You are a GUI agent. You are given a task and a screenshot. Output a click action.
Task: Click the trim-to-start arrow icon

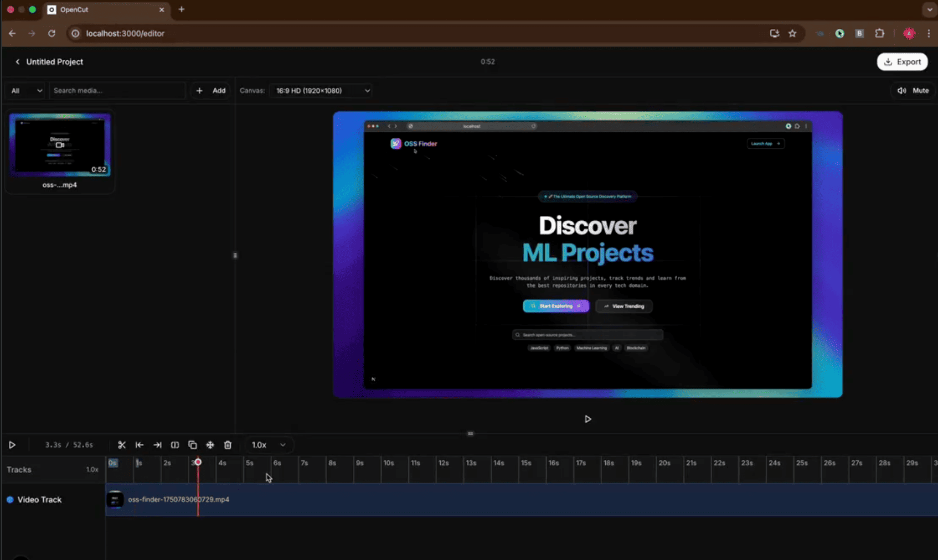140,445
